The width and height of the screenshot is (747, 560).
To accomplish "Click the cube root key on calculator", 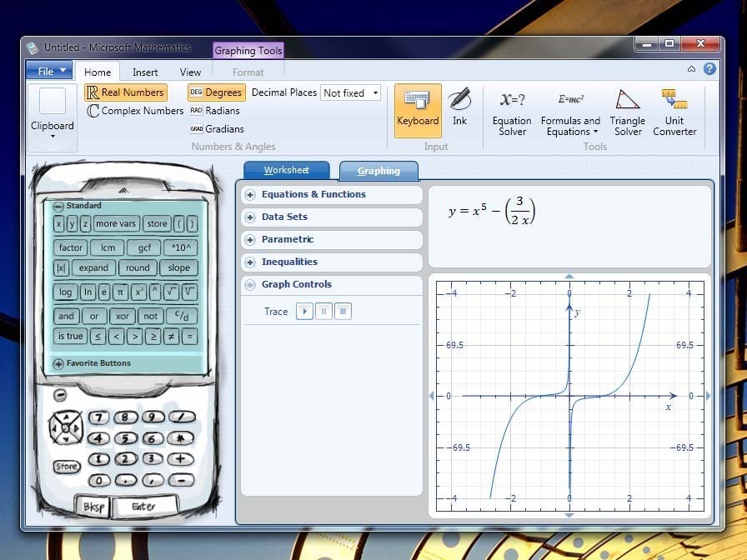I will coord(189,292).
